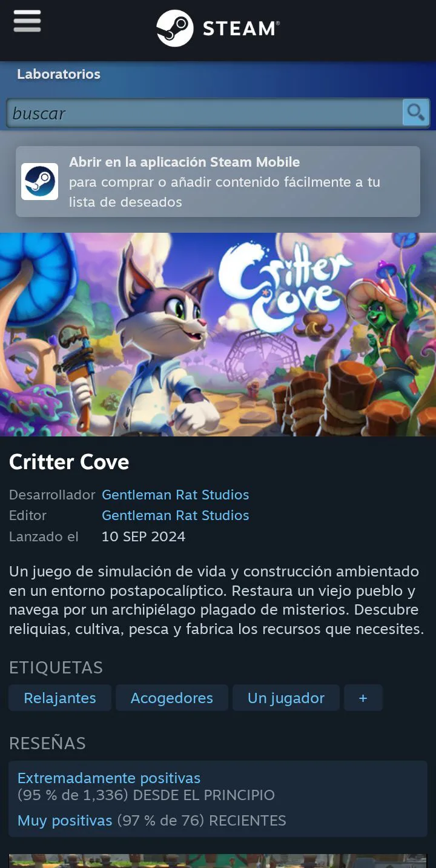Tap the Steam logo in header
The width and height of the screenshot is (436, 868).
point(218,28)
